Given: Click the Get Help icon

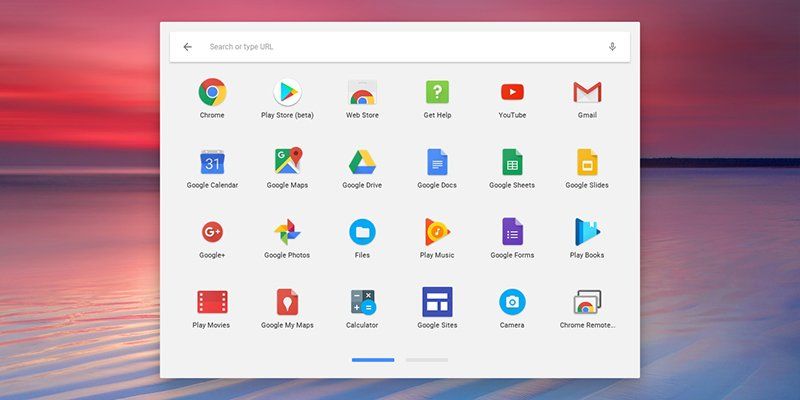Looking at the screenshot, I should [x=437, y=93].
